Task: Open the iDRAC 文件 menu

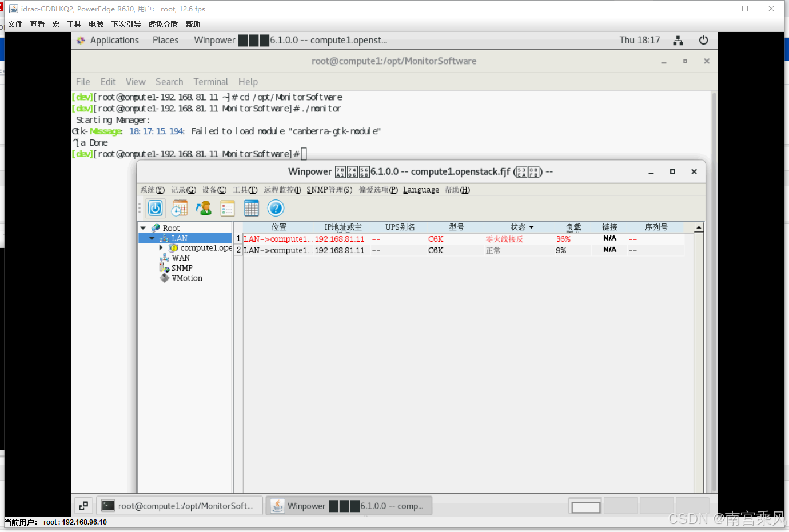Action: [15, 24]
